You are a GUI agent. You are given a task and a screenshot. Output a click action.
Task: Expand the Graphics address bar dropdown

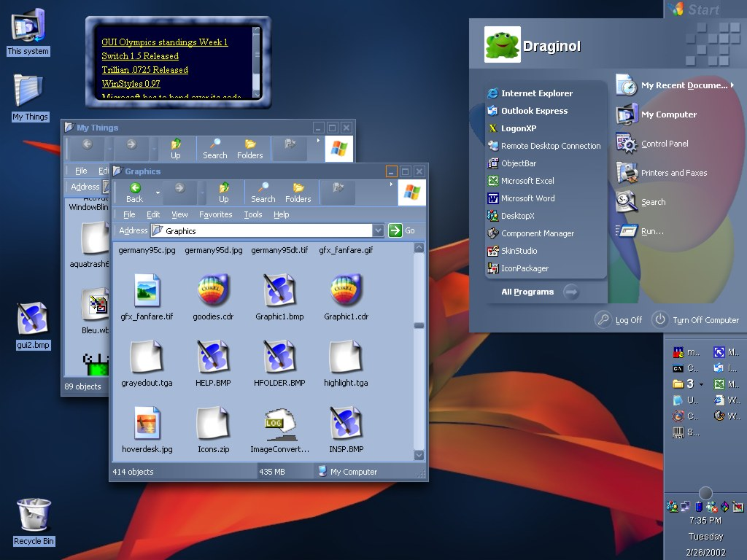pyautogui.click(x=378, y=230)
